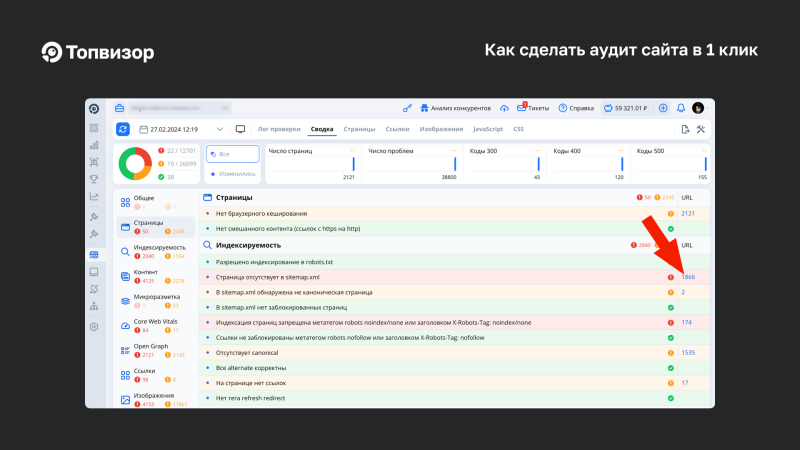Select Общее category in audit sidebar
Viewport: 800px width, 450px height.
click(x=156, y=202)
